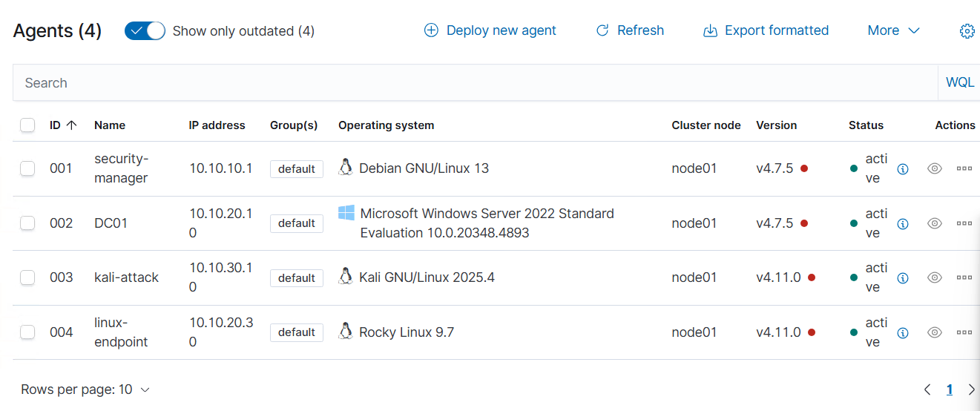
Task: Check the box for agent 001
Action: [x=27, y=168]
